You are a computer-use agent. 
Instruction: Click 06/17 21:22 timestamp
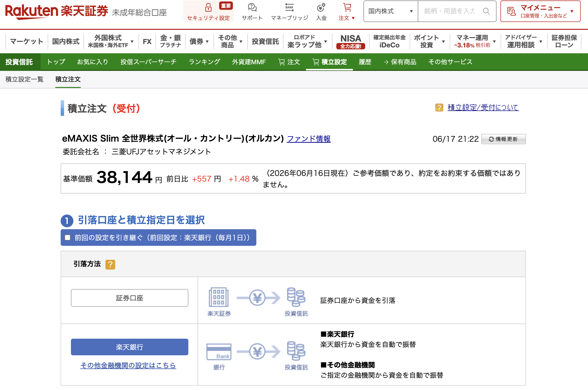point(456,139)
